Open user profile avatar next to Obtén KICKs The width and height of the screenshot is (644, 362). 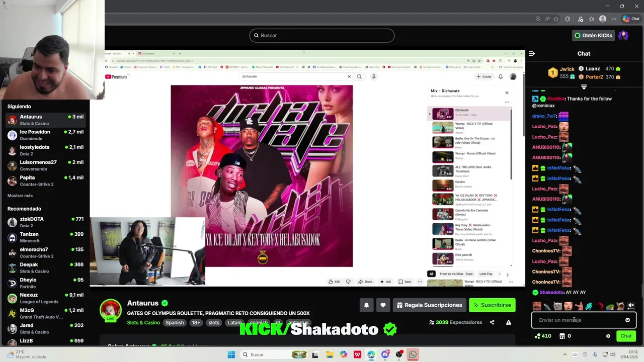point(623,35)
